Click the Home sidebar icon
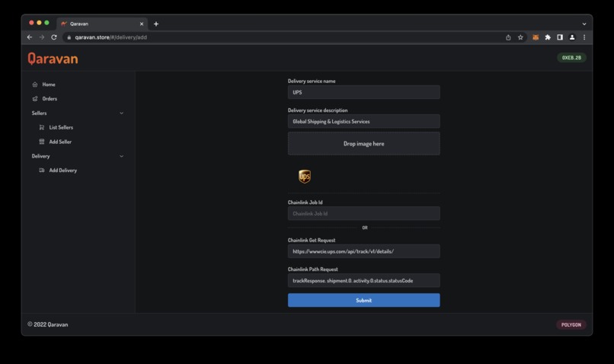Image resolution: width=614 pixels, height=364 pixels. click(35, 85)
